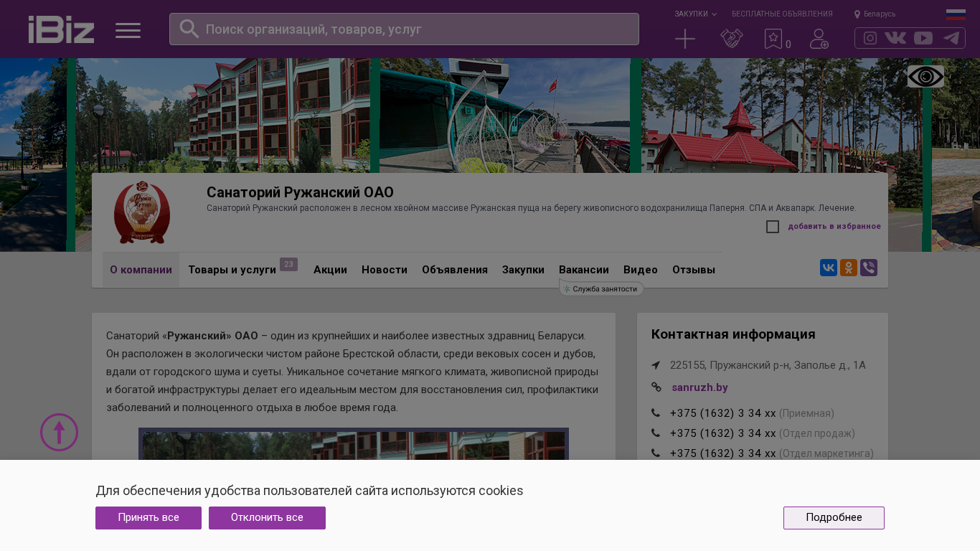This screenshot has width=980, height=551.
Task: Select the О компании tab
Action: point(141,270)
